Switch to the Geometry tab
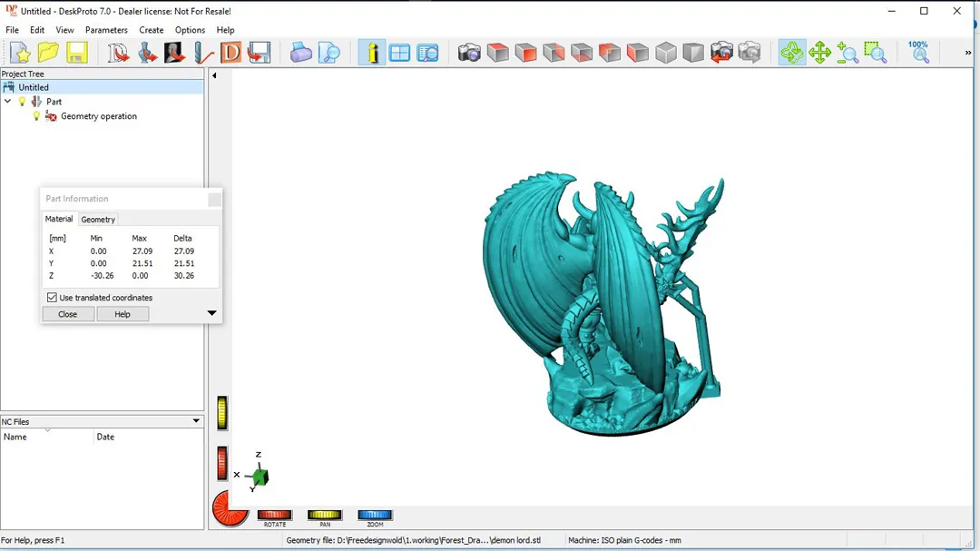 coord(98,220)
